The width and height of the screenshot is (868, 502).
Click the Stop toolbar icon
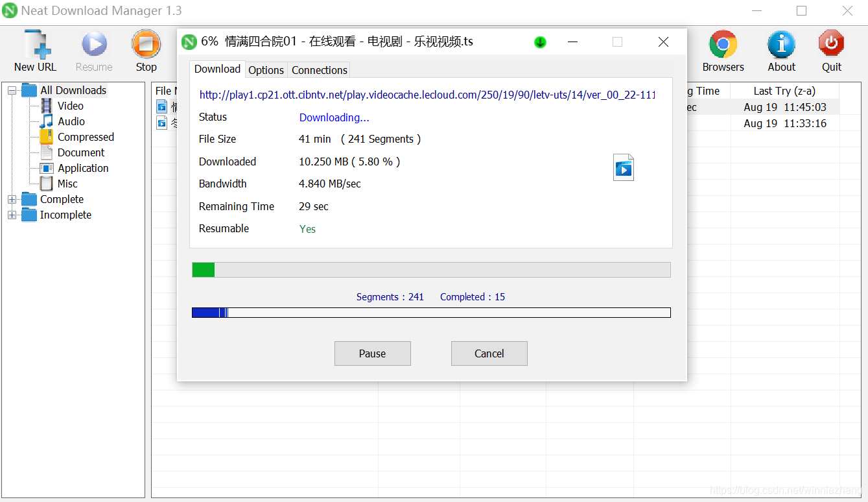(x=146, y=45)
